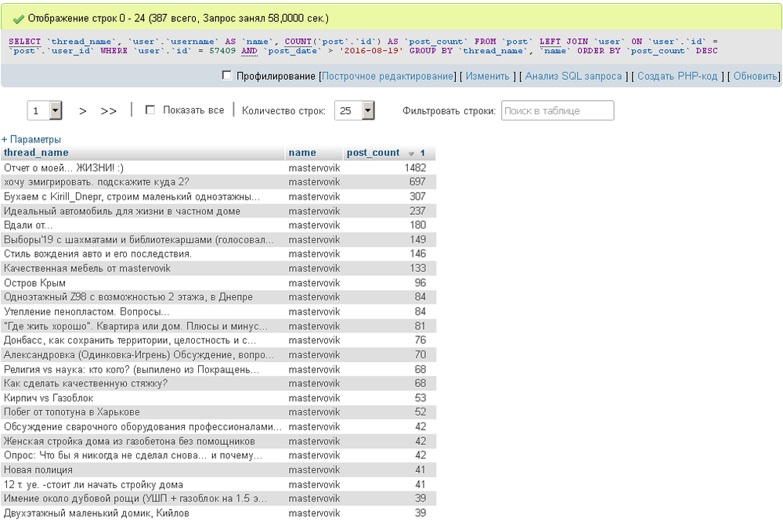Go to next page with > button

83,111
